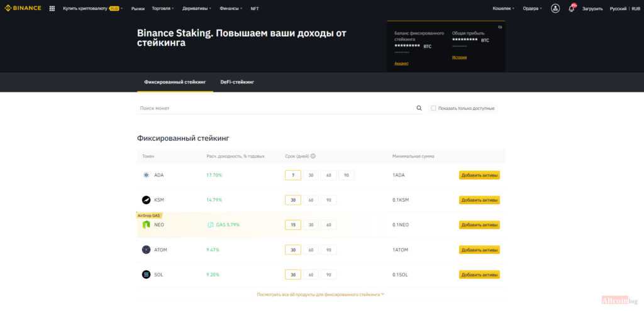The height and width of the screenshot is (311, 644).
Task: Open the user profile icon
Action: pyautogui.click(x=555, y=8)
